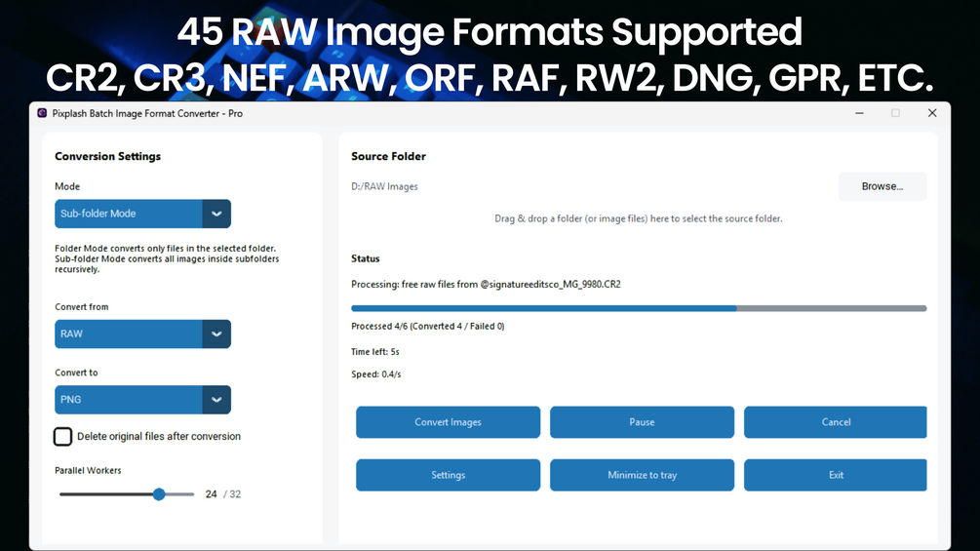Click the Exit button
This screenshot has height=551, width=980.
click(x=836, y=475)
